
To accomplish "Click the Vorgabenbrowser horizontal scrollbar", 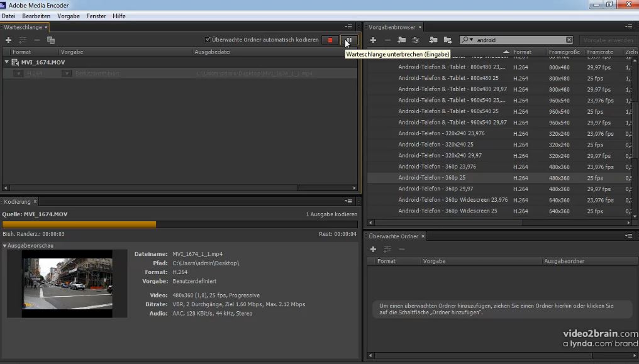I will [x=448, y=223].
